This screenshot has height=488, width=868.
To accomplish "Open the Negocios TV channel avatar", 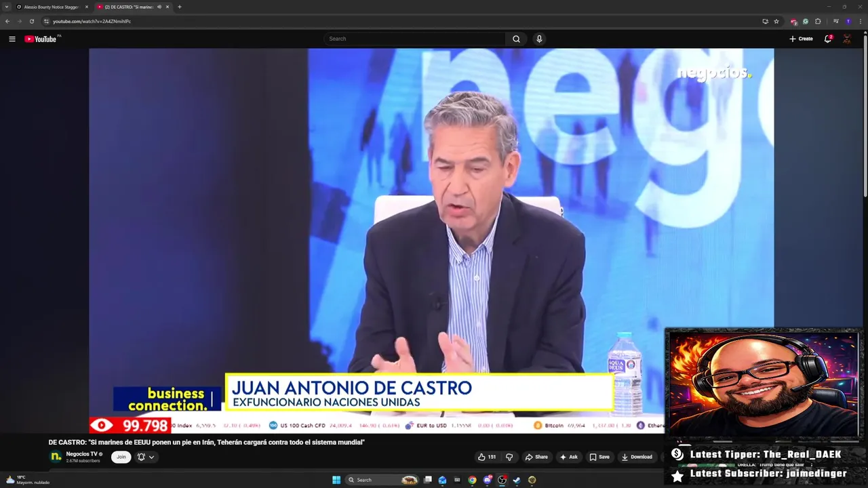I will (56, 457).
